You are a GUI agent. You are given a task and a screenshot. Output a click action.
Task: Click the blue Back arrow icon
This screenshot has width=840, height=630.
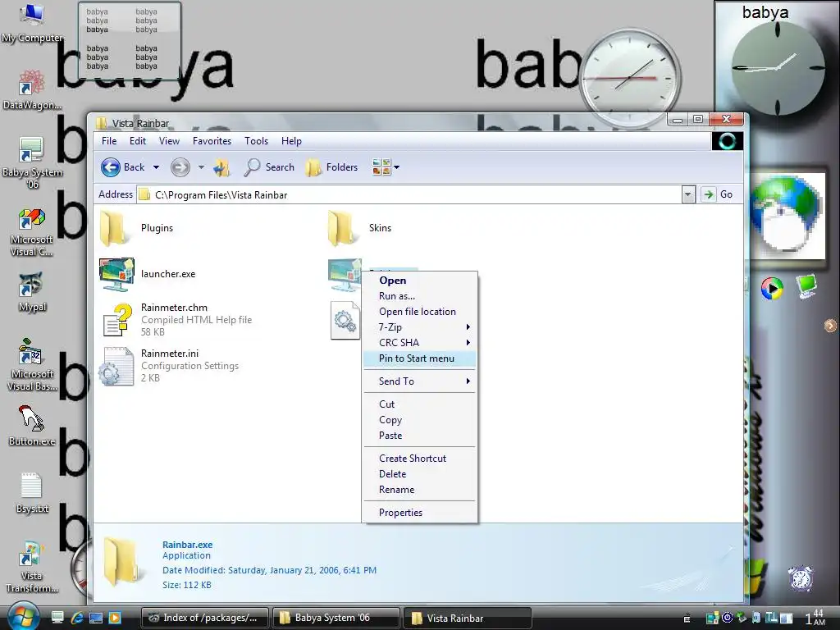tap(111, 167)
